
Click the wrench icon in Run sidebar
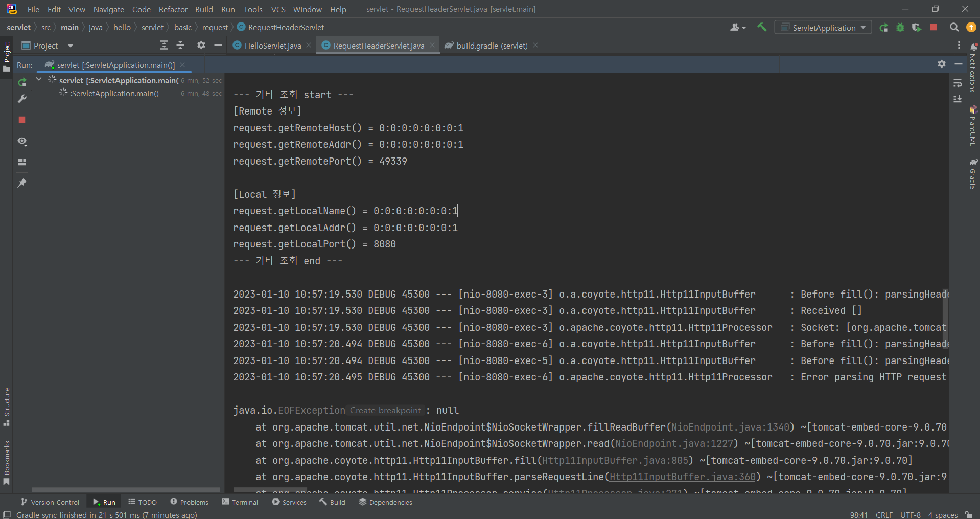coord(22,99)
